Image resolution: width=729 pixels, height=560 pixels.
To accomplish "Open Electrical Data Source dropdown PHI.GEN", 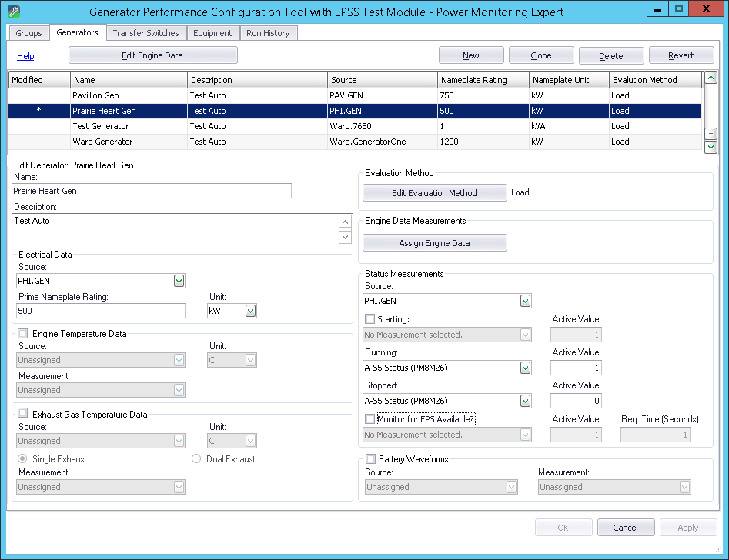I will pos(179,281).
